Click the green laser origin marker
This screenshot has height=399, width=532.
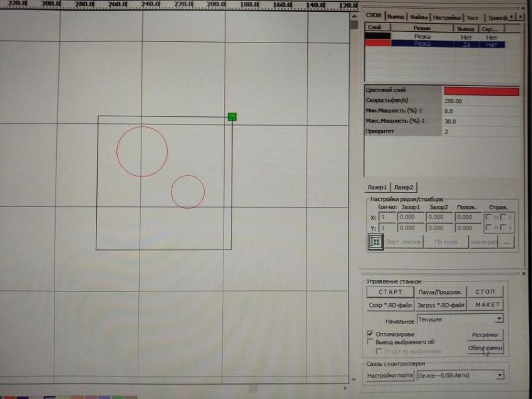(x=232, y=116)
